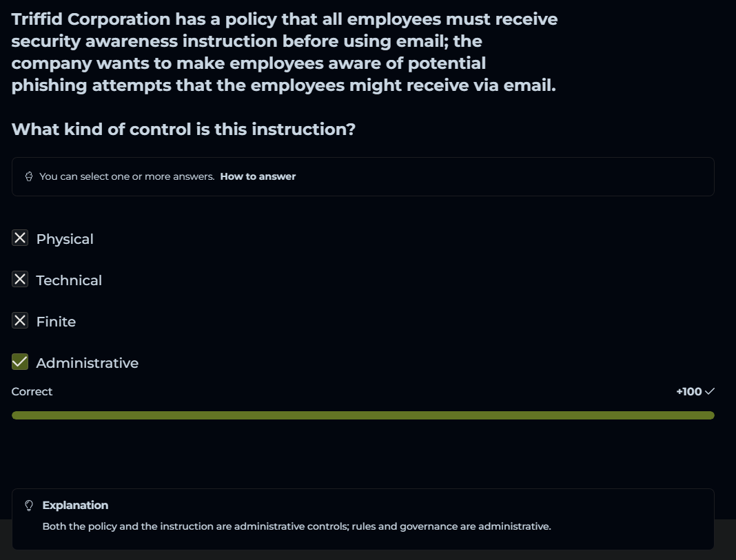The width and height of the screenshot is (736, 560).
Task: Click the X checkbox beside Physical
Action: click(20, 238)
